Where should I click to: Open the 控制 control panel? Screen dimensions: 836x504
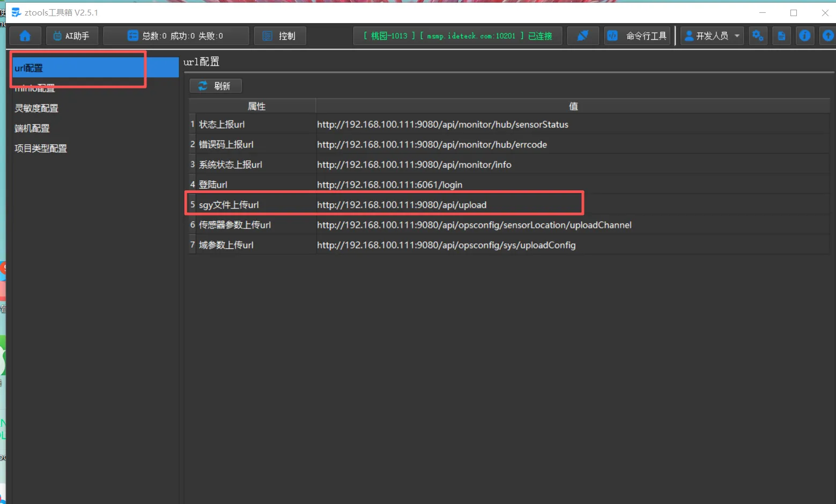(x=279, y=36)
